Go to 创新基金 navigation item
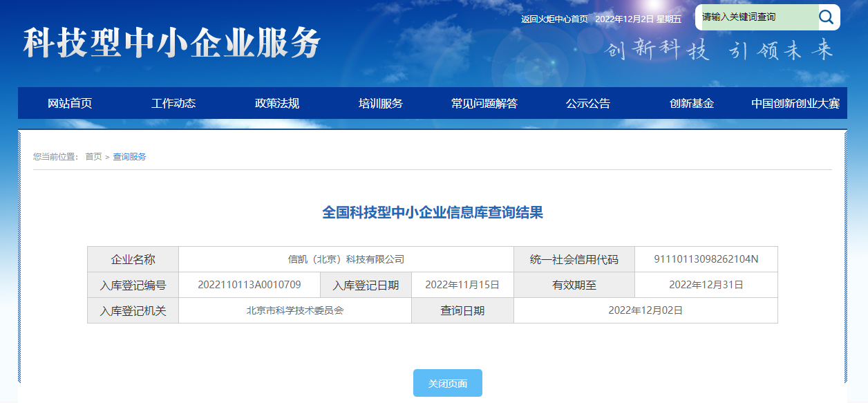Viewport: 868px width, 403px height. click(692, 103)
